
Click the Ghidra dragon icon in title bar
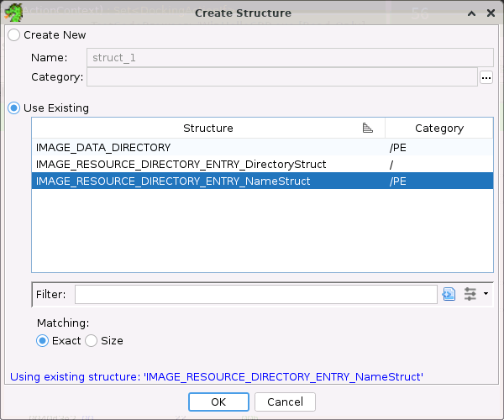(x=13, y=13)
